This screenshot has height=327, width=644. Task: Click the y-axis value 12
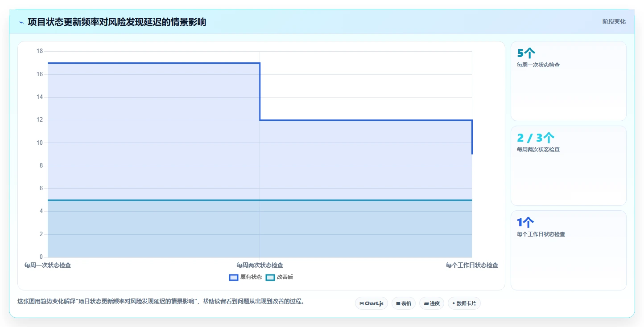click(x=40, y=120)
